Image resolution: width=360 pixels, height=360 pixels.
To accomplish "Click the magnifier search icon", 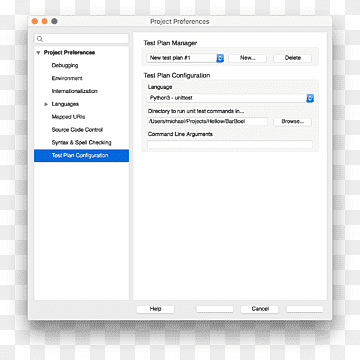I will [x=40, y=39].
